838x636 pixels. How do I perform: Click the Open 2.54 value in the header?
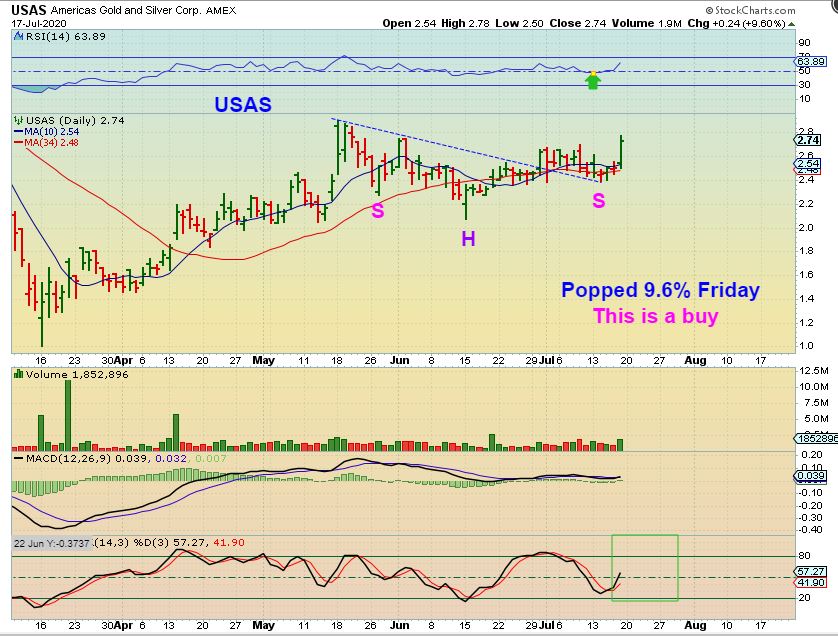[409, 24]
